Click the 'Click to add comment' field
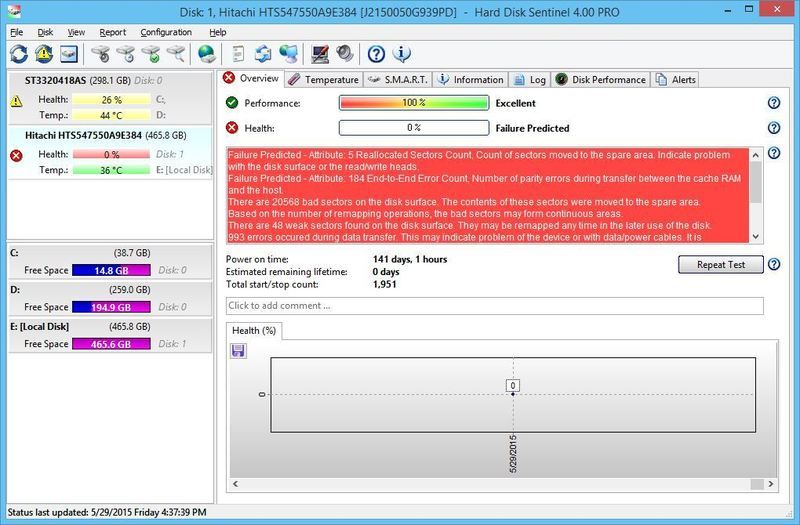800x525 pixels. 494,305
